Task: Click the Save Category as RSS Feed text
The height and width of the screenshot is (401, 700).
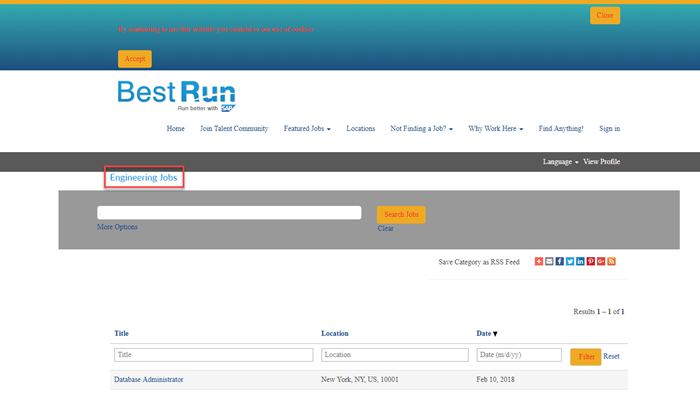Action: point(479,262)
